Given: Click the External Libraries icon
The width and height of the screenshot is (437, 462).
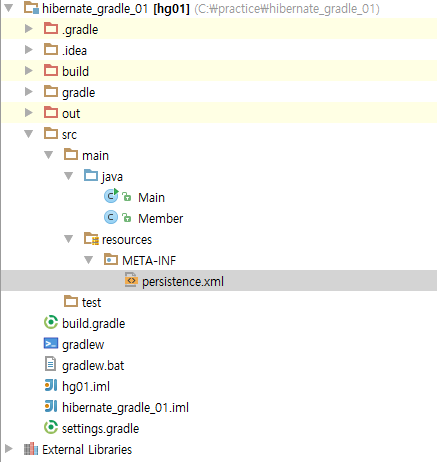Looking at the screenshot, I should (x=31, y=449).
